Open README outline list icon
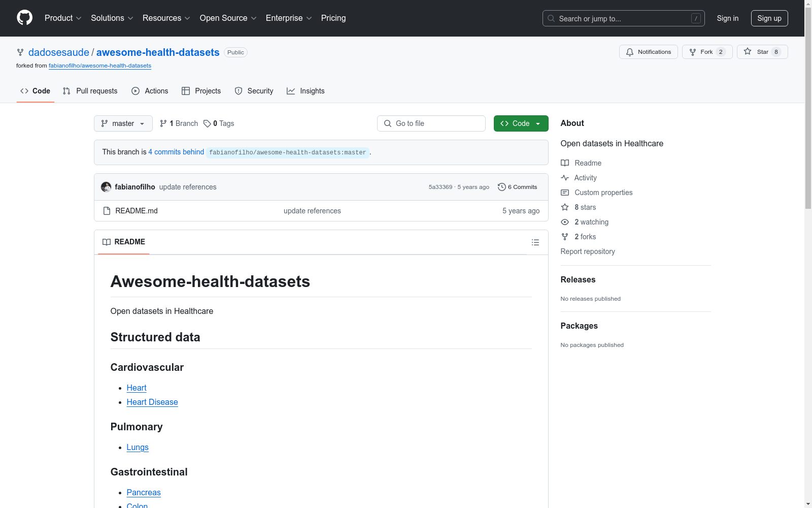The width and height of the screenshot is (812, 508). point(535,242)
